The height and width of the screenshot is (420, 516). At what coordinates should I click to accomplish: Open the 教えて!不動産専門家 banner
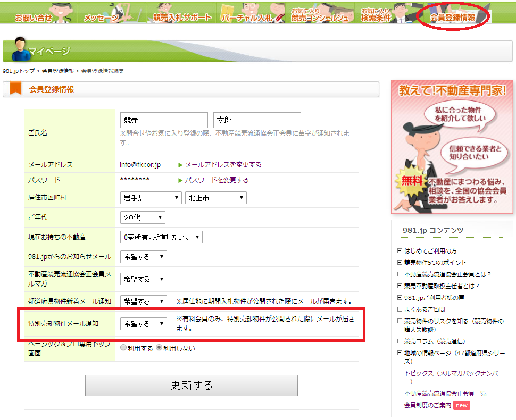coord(452,147)
